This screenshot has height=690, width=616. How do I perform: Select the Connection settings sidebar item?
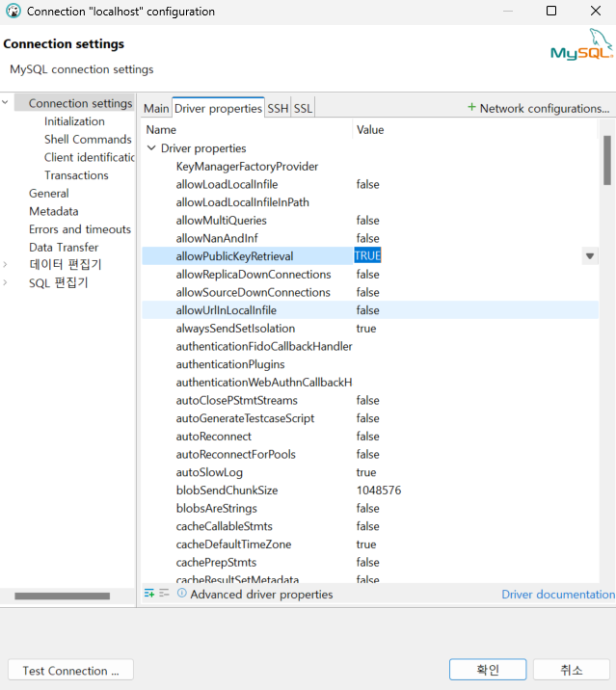pos(80,103)
